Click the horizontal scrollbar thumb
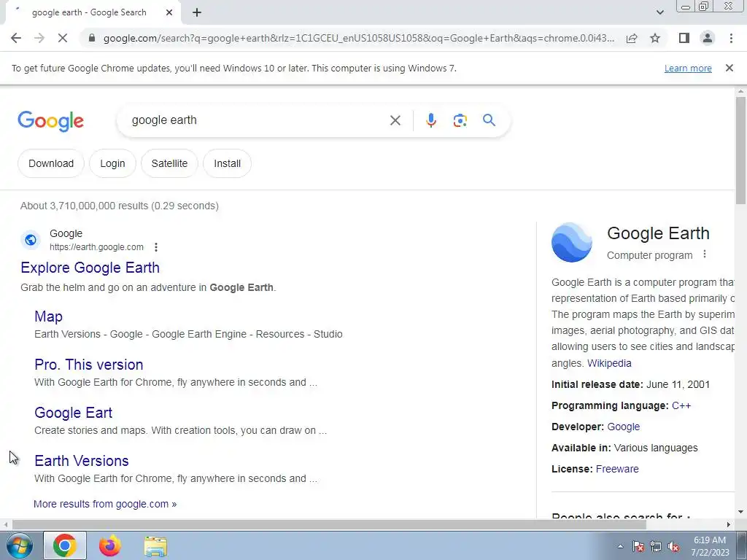The height and width of the screenshot is (560, 747). click(329, 525)
